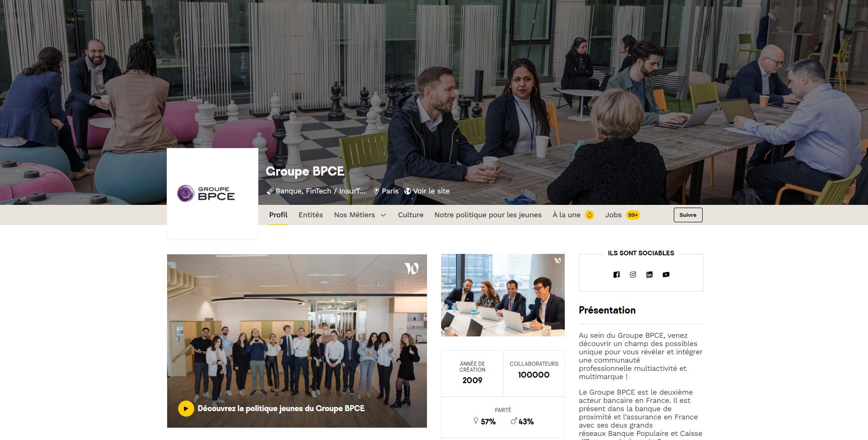
Task: Open the Culture tab
Action: [x=410, y=215]
